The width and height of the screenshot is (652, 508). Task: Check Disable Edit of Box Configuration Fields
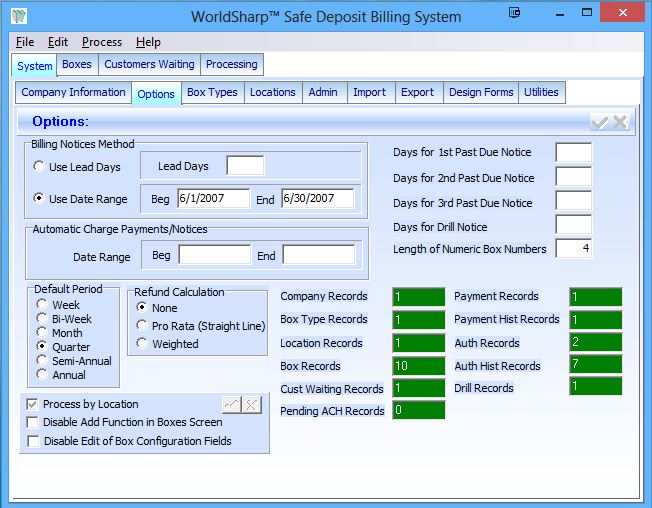tap(33, 441)
